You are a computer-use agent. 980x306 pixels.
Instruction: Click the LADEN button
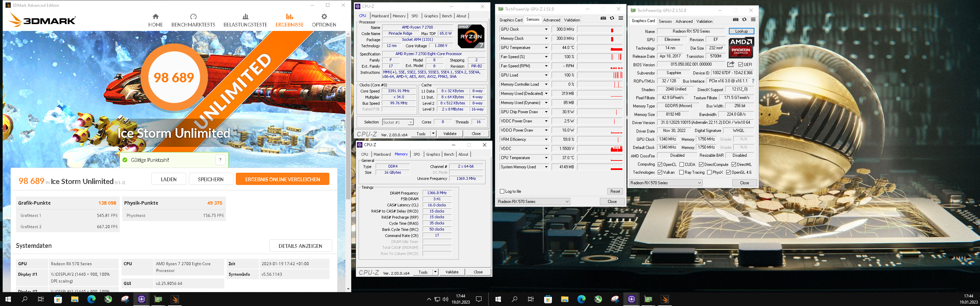(168, 179)
